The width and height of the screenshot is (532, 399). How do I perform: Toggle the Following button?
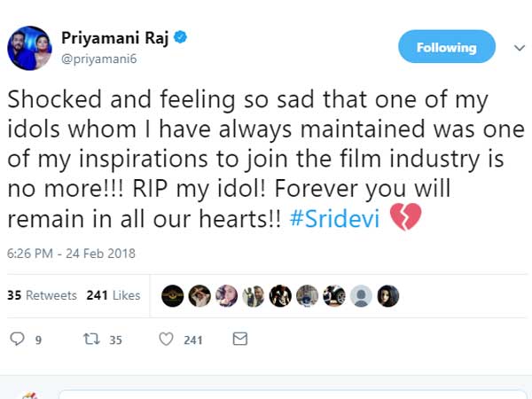point(446,47)
